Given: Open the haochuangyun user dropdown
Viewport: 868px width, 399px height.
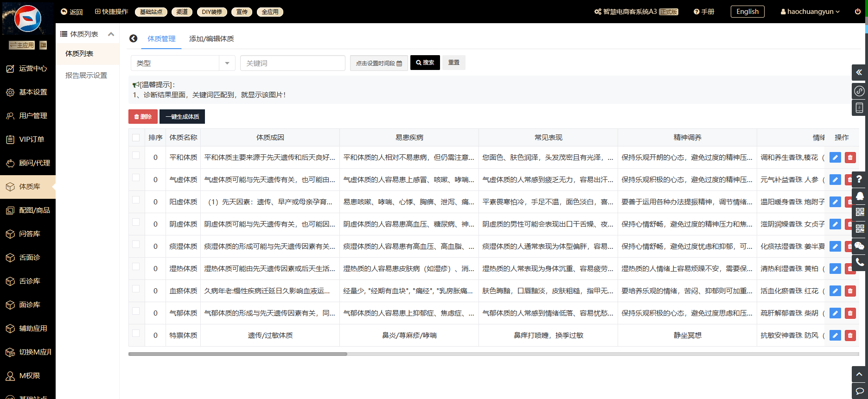Looking at the screenshot, I should [810, 12].
